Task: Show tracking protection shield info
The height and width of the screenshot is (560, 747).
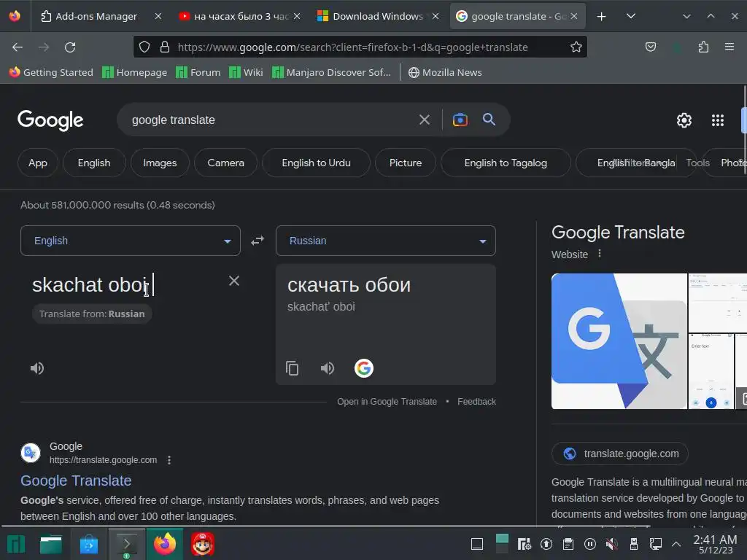Action: click(144, 47)
